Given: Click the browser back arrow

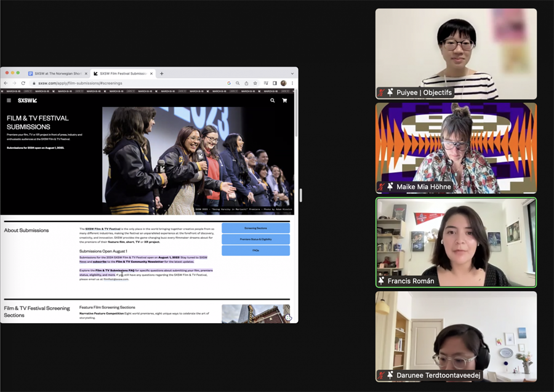Looking at the screenshot, I should click(6, 83).
